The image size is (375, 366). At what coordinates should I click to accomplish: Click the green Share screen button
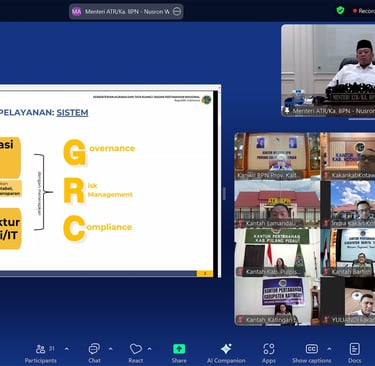click(179, 354)
